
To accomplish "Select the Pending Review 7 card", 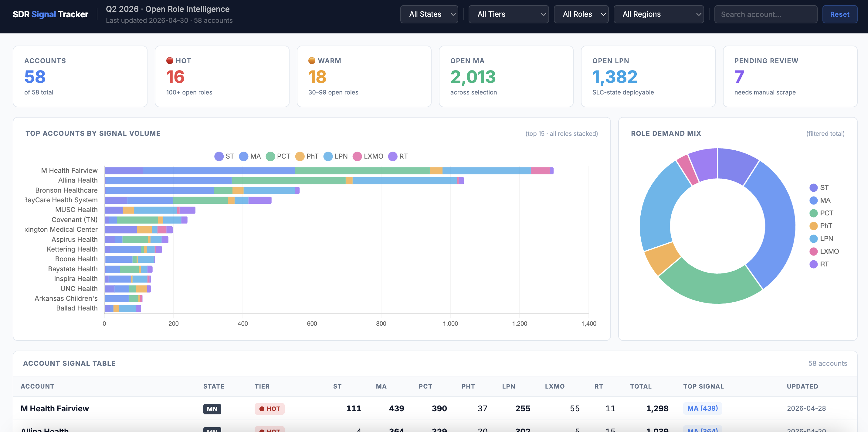I will point(790,77).
